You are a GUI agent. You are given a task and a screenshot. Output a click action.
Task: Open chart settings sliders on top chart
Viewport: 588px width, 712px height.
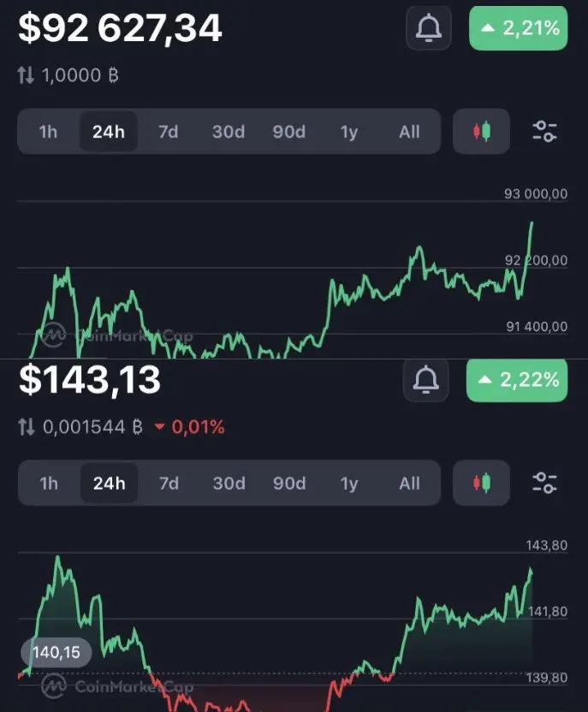(x=544, y=132)
